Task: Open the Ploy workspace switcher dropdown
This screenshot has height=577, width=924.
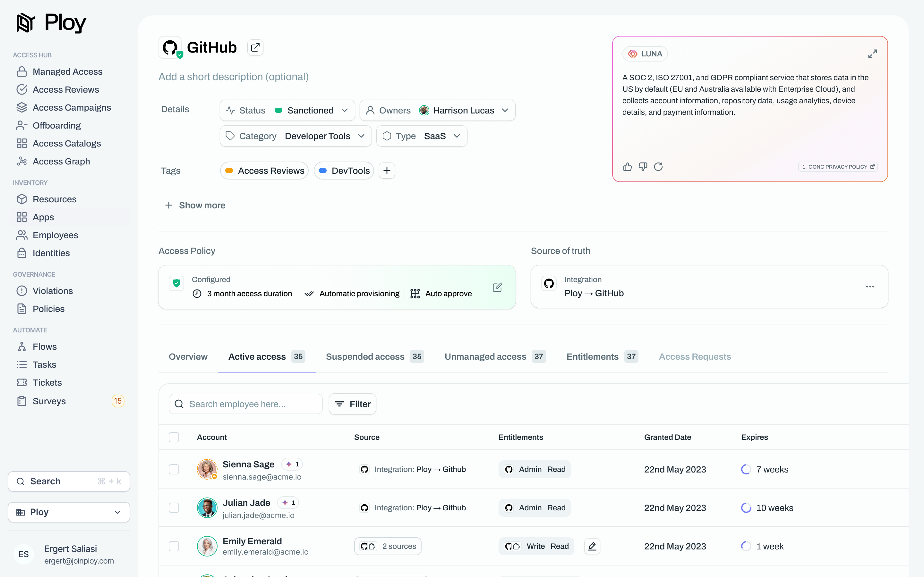Action: [x=69, y=512]
